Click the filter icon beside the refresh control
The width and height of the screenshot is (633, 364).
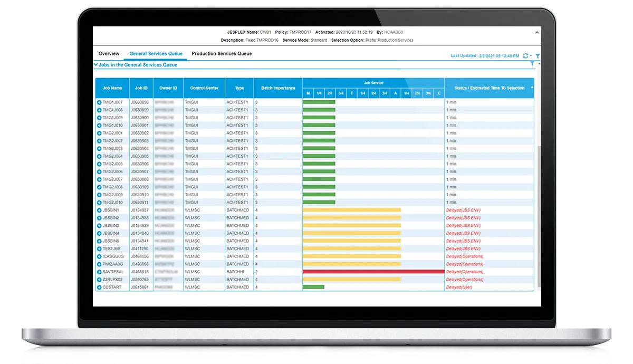point(538,55)
